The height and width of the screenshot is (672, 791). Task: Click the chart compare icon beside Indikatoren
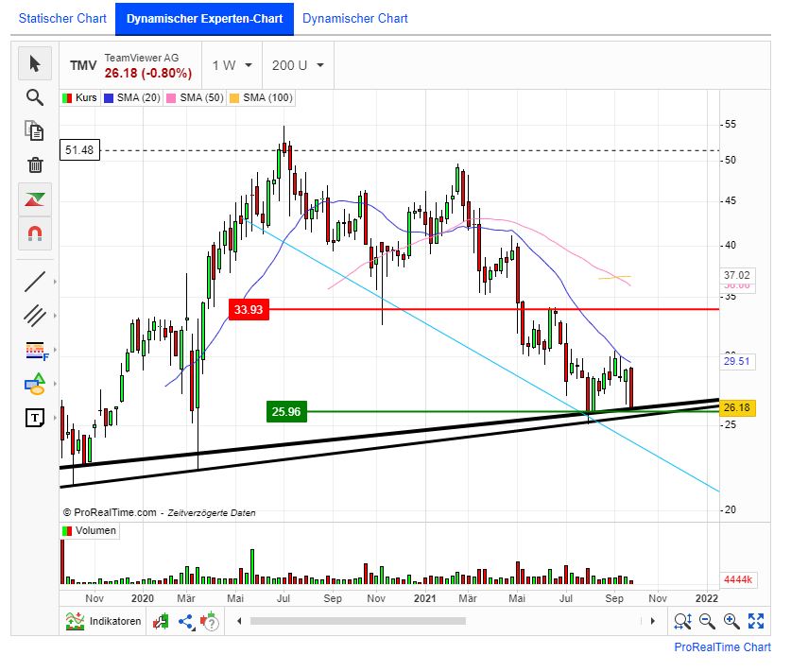coord(161,621)
